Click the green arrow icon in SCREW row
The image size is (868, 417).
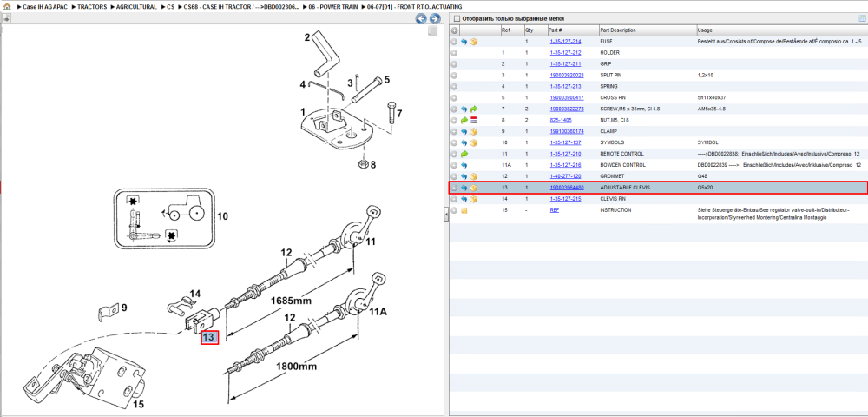(474, 109)
